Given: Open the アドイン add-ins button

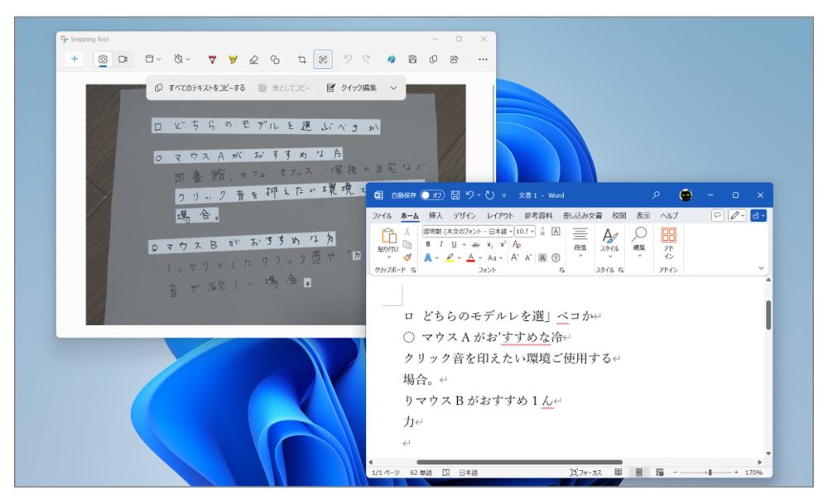Looking at the screenshot, I should 668,243.
